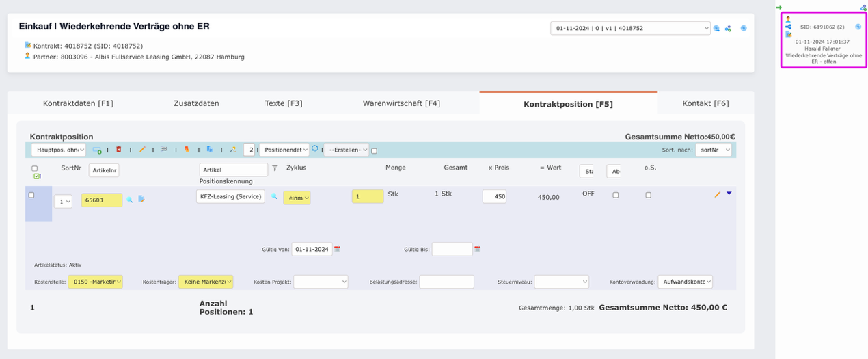
Task: Click the orange pencil icon in toolbar
Action: pos(142,149)
